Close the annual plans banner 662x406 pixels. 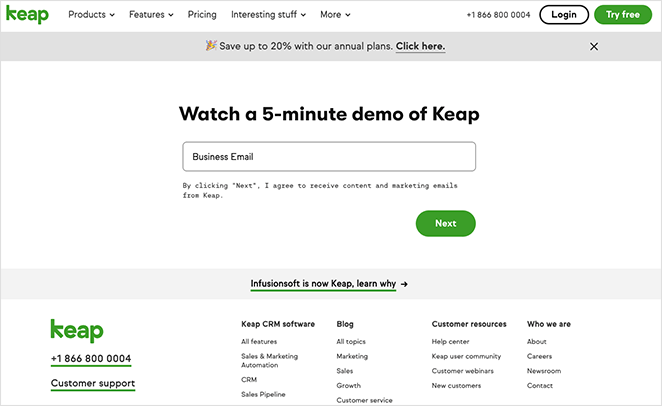594,46
